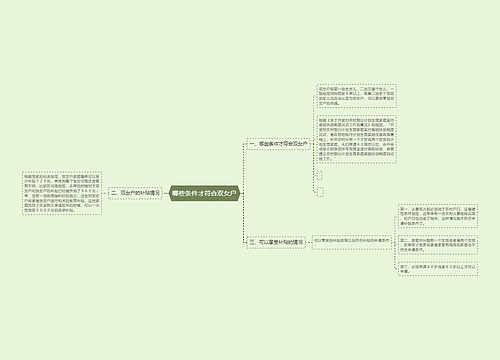The image size is (500, 360).
Task: Select the left note starting 根据国家的相关规定
Action: pos(62,193)
